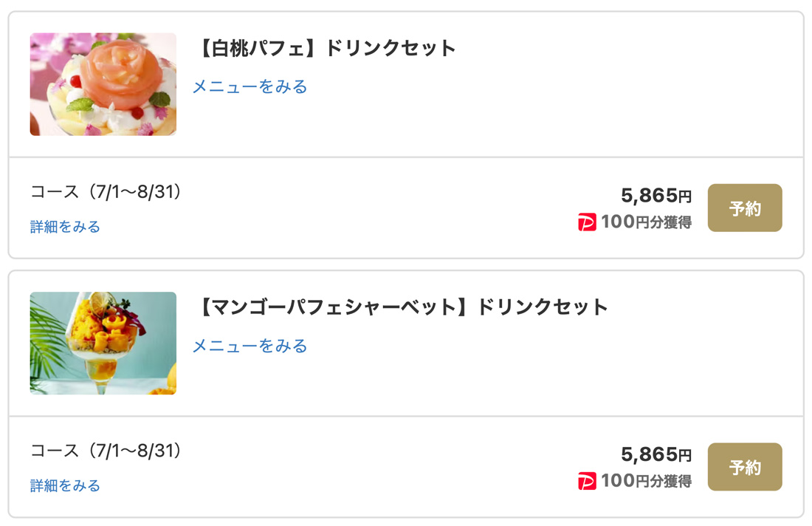Open the white peach parfait photo
Image resolution: width=812 pixels, height=526 pixels.
coord(103,84)
